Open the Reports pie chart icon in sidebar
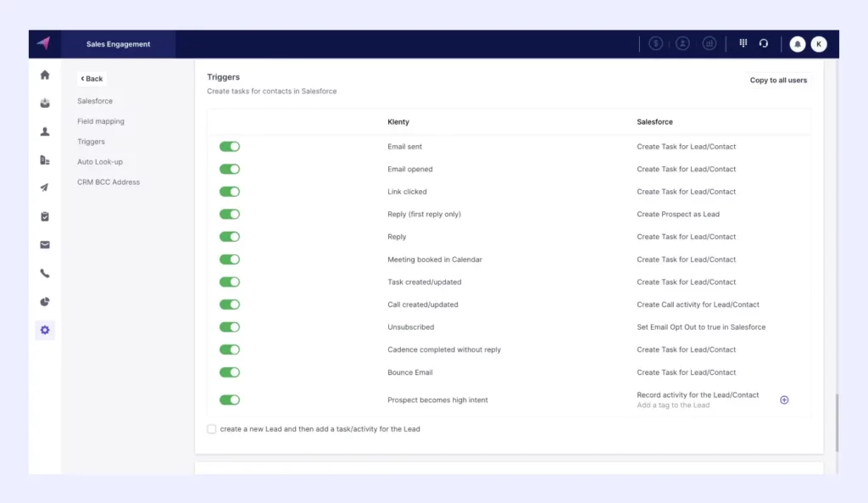 pos(45,302)
